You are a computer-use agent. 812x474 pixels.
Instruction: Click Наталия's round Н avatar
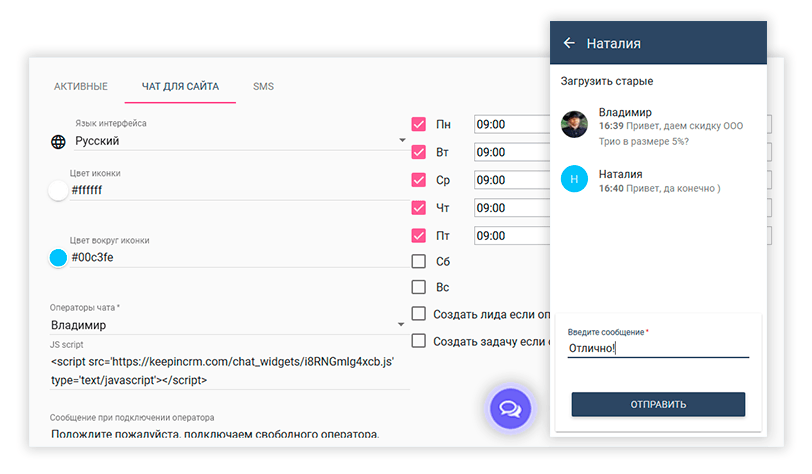[x=574, y=179]
